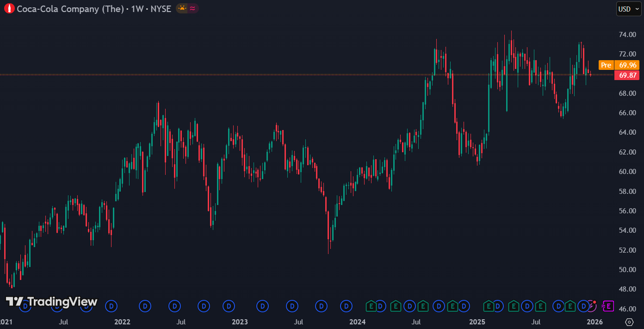Click the 2024 time axis label
644x329 pixels.
[357, 322]
